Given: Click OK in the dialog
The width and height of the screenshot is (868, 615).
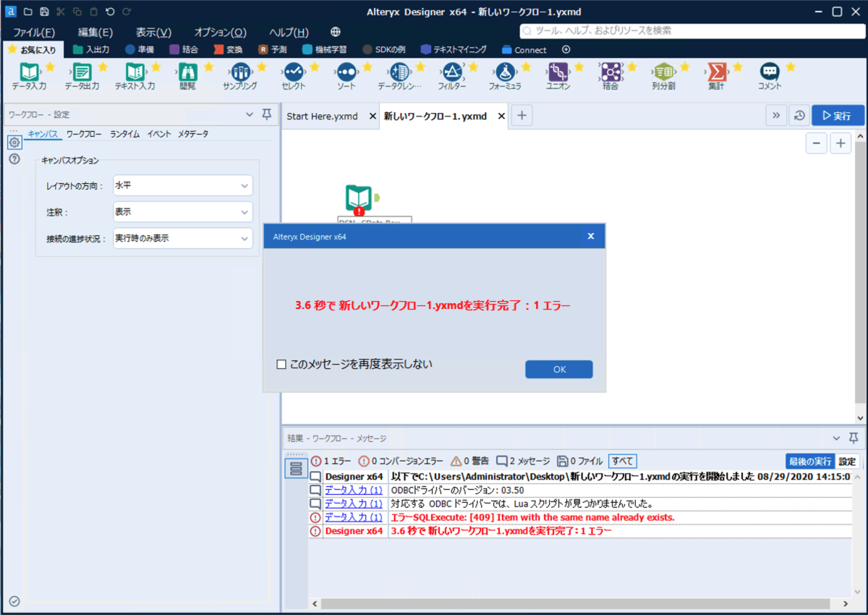Looking at the screenshot, I should 559,369.
